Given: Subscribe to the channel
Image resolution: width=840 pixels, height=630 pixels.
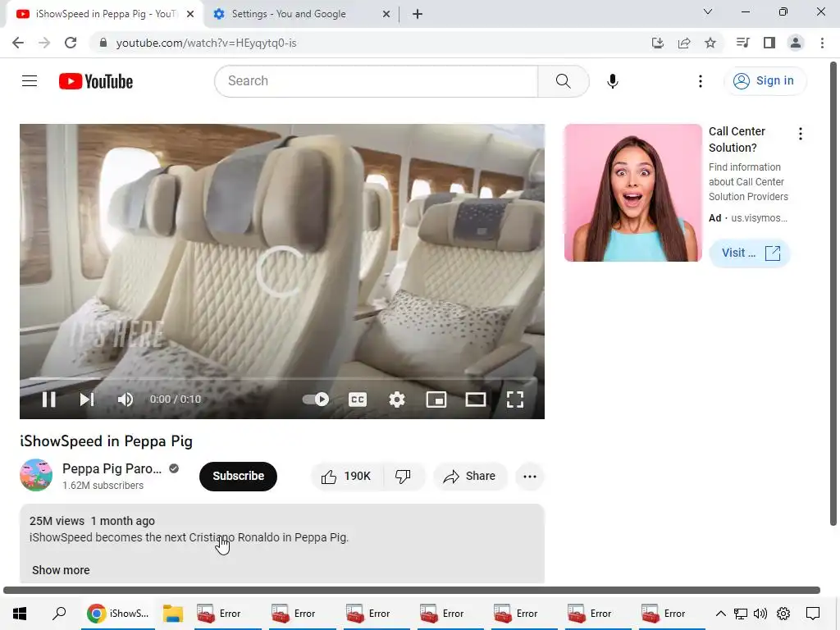Looking at the screenshot, I should tap(239, 477).
